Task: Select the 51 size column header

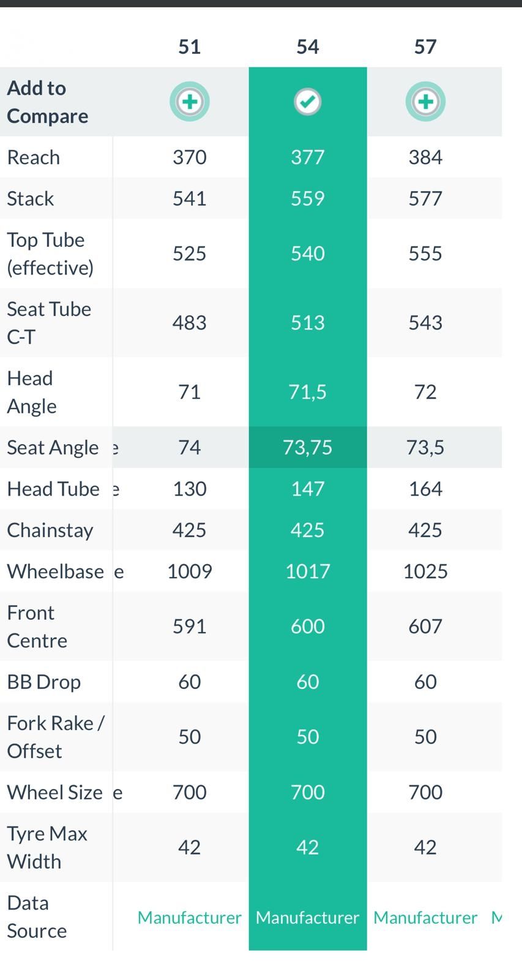Action: [190, 47]
